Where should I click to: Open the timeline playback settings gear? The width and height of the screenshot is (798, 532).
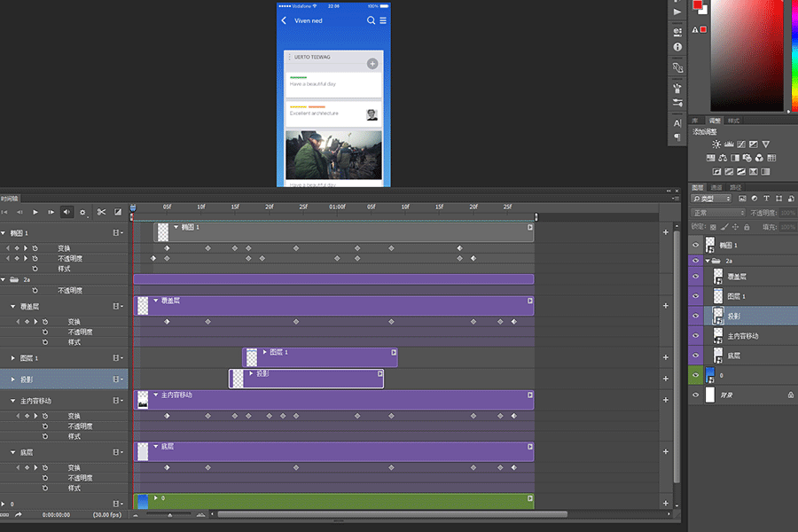(x=82, y=212)
